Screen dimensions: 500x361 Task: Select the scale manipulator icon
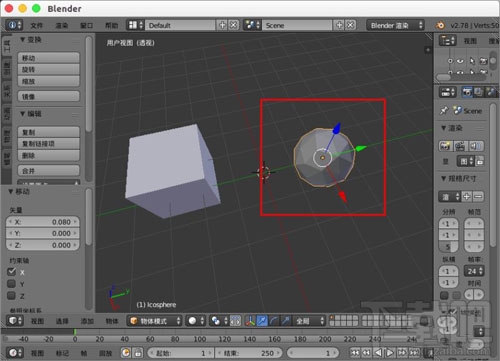pyautogui.click(x=286, y=321)
